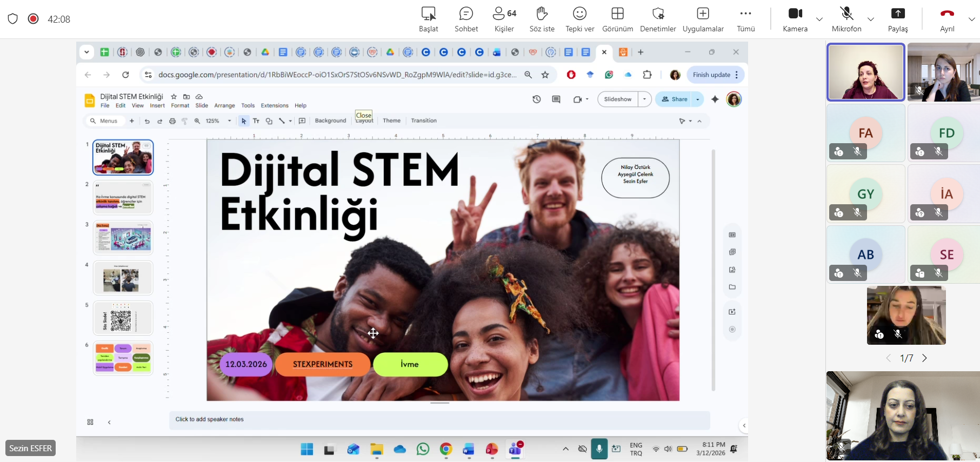Open Görünüm view options
This screenshot has height=462, width=980.
click(617, 19)
